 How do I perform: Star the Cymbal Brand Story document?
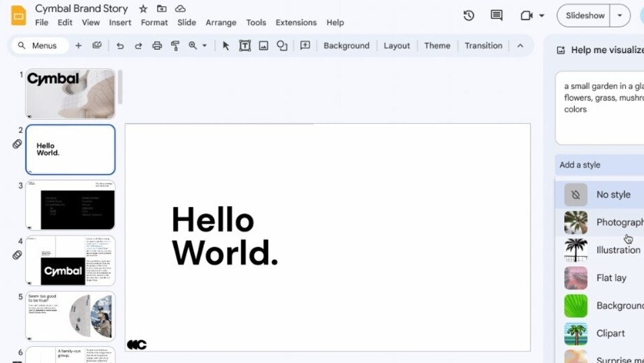point(143,9)
